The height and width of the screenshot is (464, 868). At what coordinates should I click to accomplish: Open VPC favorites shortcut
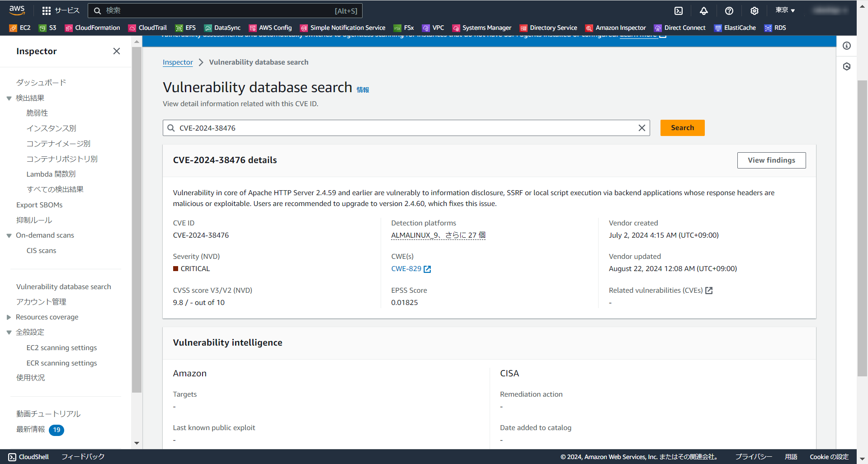(433, 28)
